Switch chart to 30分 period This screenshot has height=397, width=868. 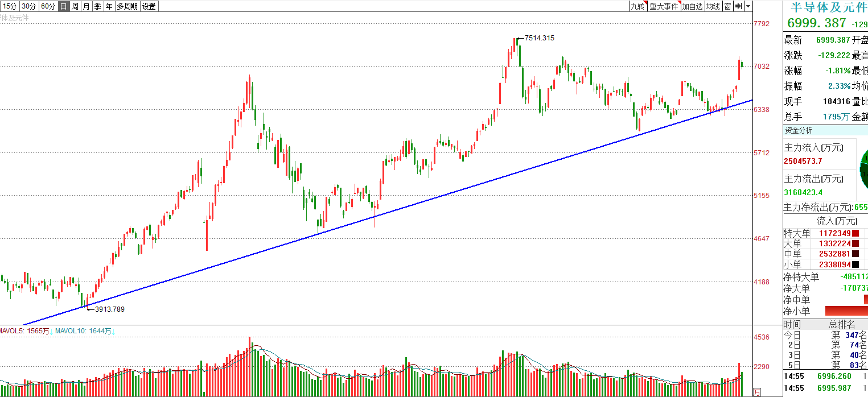click(29, 6)
